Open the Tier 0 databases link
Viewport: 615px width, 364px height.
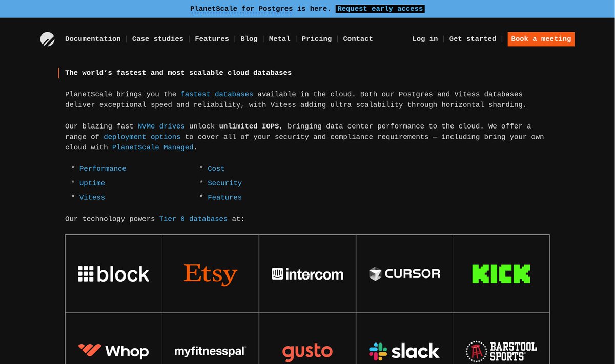point(193,219)
